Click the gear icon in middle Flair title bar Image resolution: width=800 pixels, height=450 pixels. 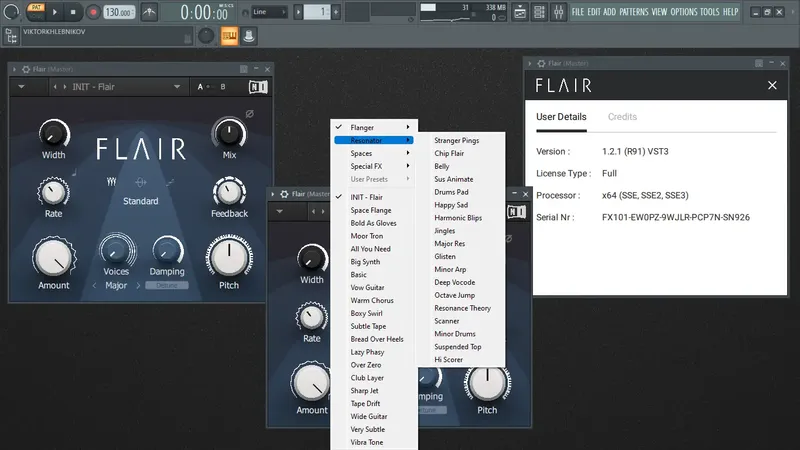tap(284, 194)
